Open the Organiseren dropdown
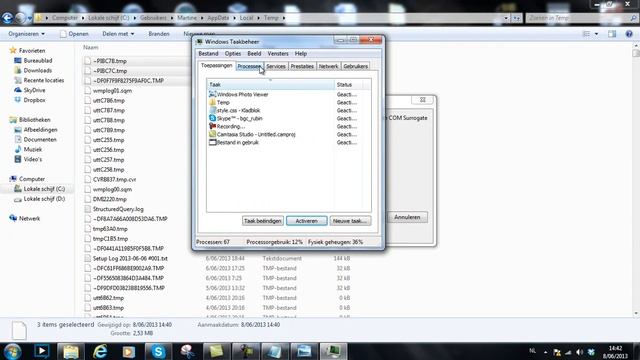This screenshot has width=640, height=360. (27, 34)
